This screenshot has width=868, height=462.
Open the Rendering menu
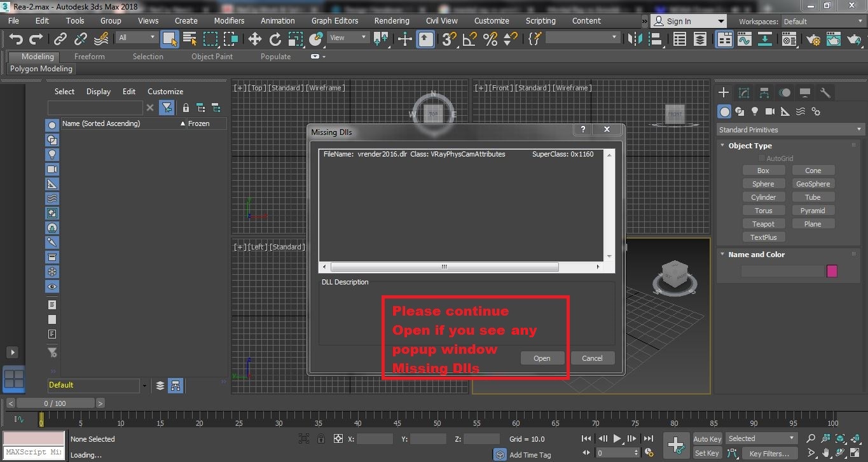391,20
